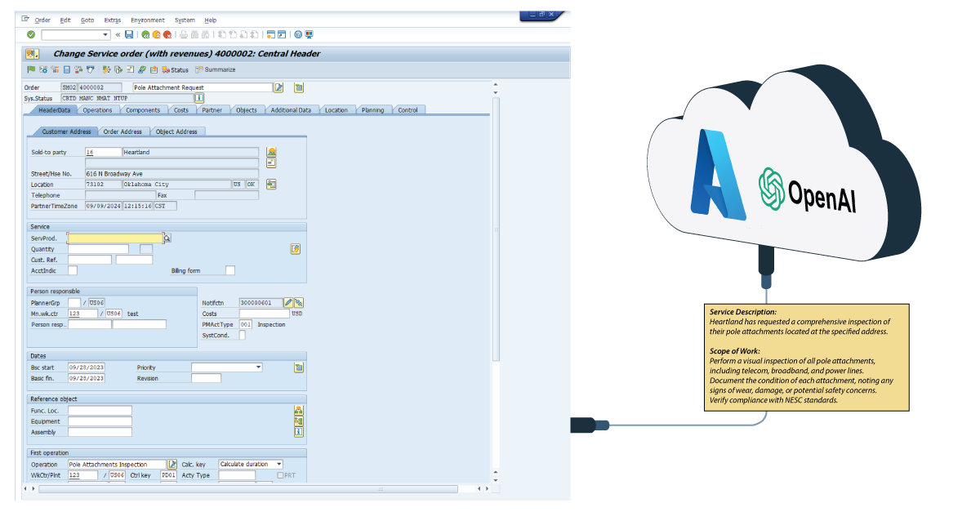Toggle the SystCond. checkbox
The image size is (980, 512).
(x=242, y=335)
